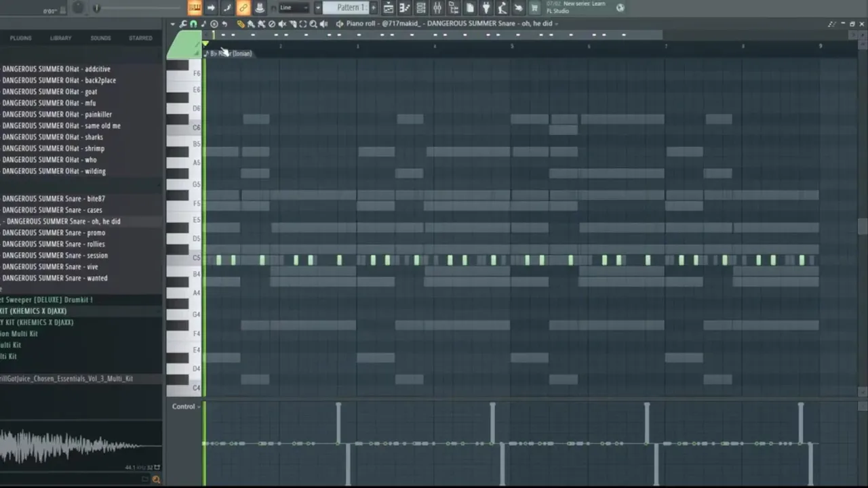Image resolution: width=868 pixels, height=488 pixels.
Task: Click the waveform preview in browser
Action: 81,446
